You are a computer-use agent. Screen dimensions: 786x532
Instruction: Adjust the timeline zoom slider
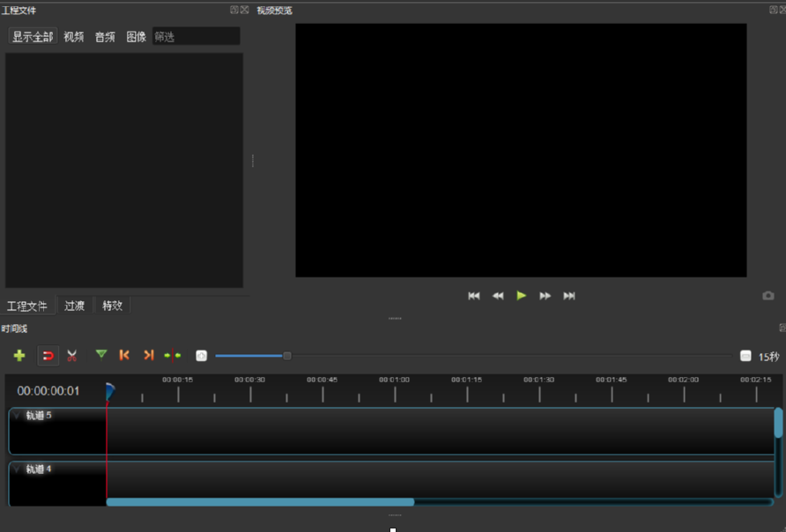(x=286, y=355)
